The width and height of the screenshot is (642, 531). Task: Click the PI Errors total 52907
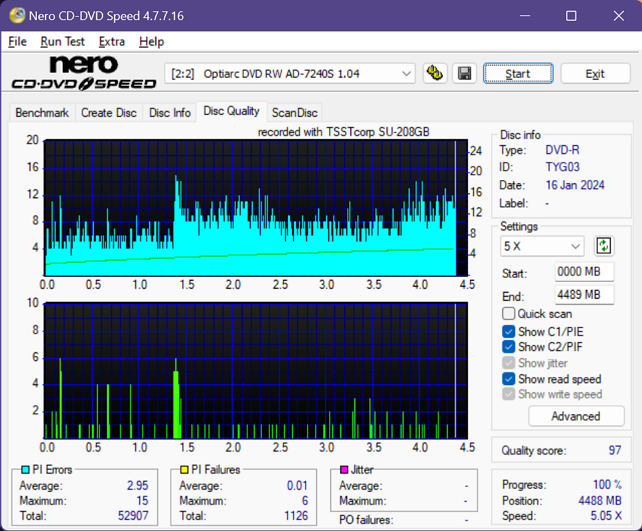tap(133, 515)
